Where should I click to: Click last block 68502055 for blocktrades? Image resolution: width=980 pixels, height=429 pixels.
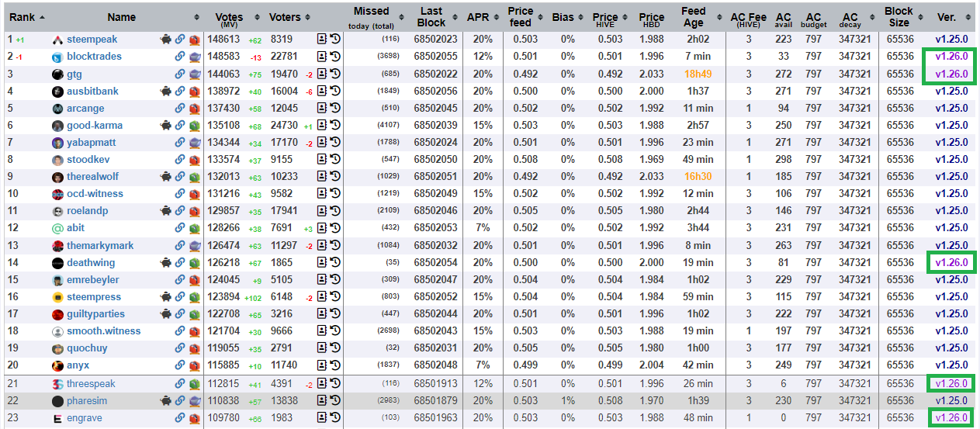pos(436,57)
